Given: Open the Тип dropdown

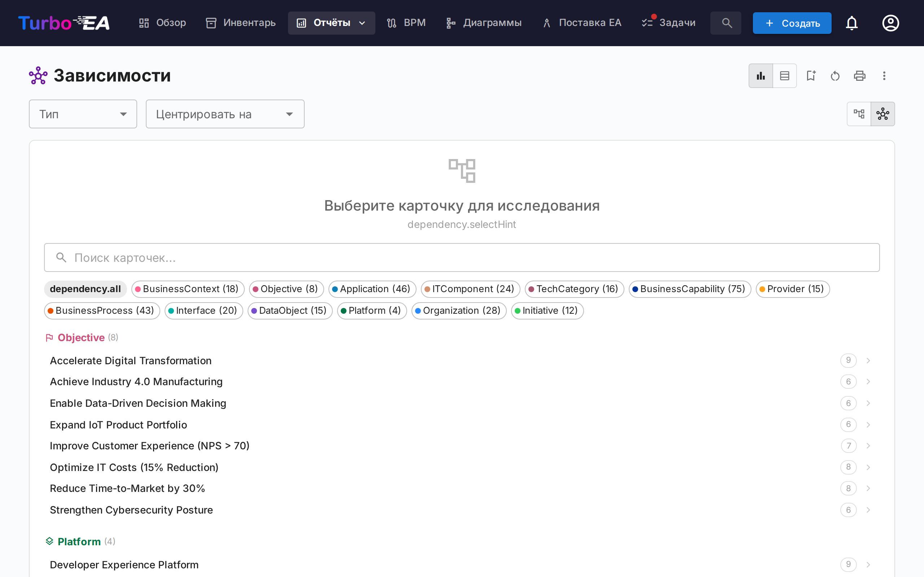Looking at the screenshot, I should [x=83, y=114].
